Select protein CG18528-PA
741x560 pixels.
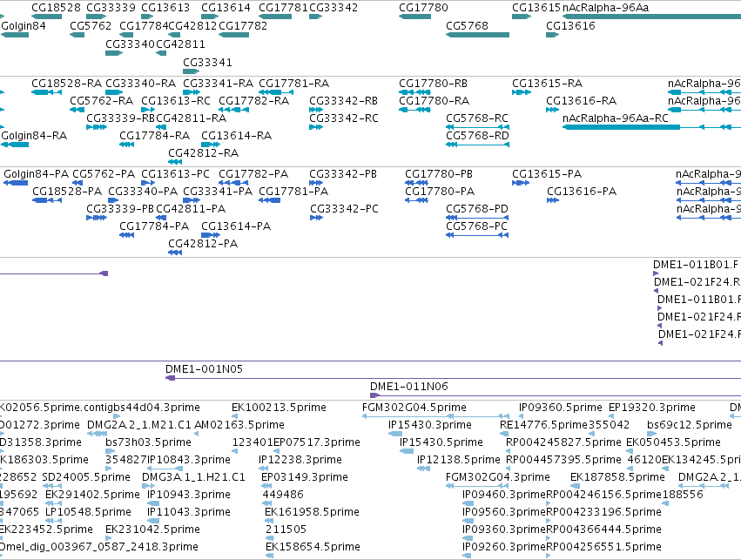[47, 200]
